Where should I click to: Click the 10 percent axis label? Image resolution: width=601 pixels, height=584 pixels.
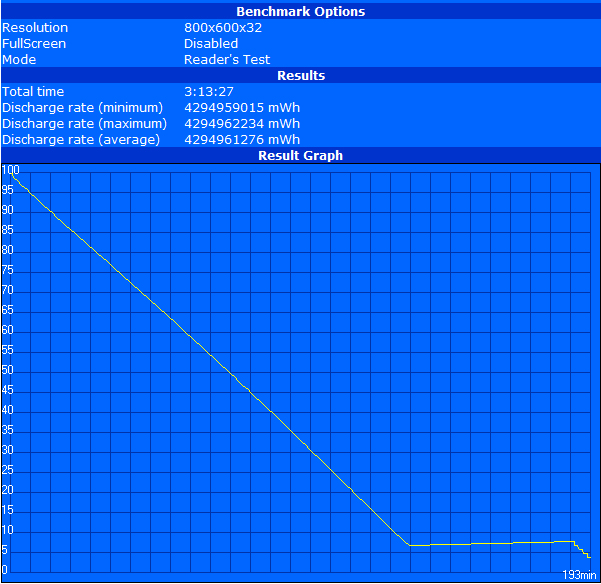coord(8,530)
